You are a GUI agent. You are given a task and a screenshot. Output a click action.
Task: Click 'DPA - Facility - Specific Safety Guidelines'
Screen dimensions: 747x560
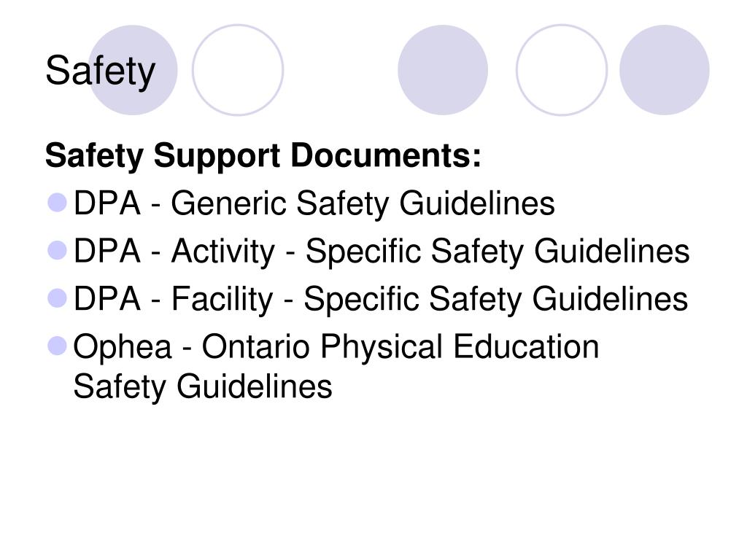click(x=381, y=299)
